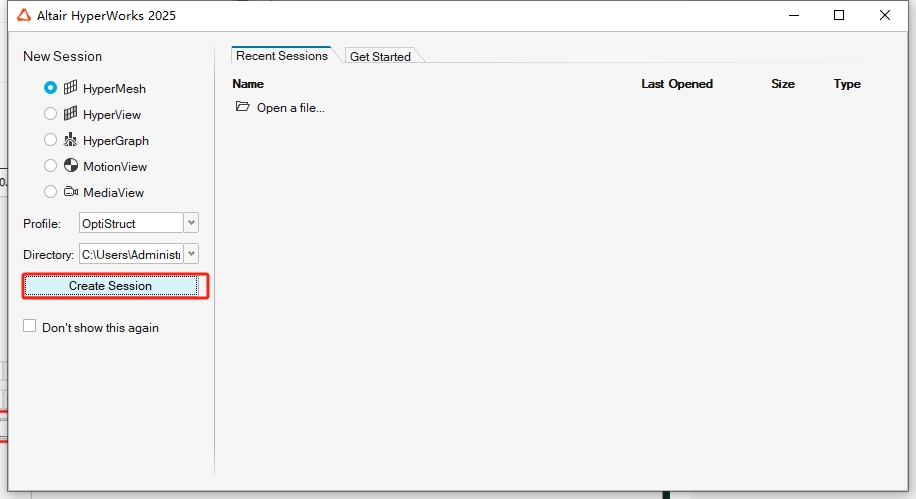Screen dimensions: 916x499
Task: Select the HyperView radio button
Action: 50,113
